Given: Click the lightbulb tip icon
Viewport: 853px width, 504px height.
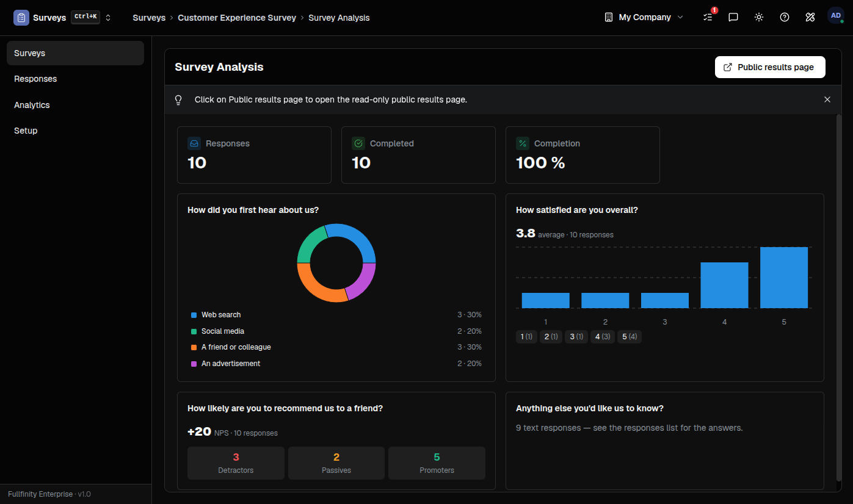Looking at the screenshot, I should 178,99.
